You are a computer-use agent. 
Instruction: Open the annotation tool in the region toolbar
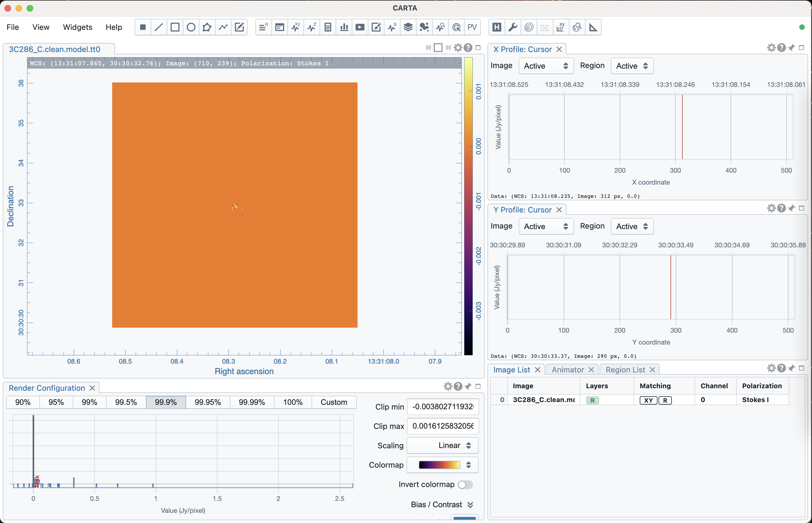[239, 27]
